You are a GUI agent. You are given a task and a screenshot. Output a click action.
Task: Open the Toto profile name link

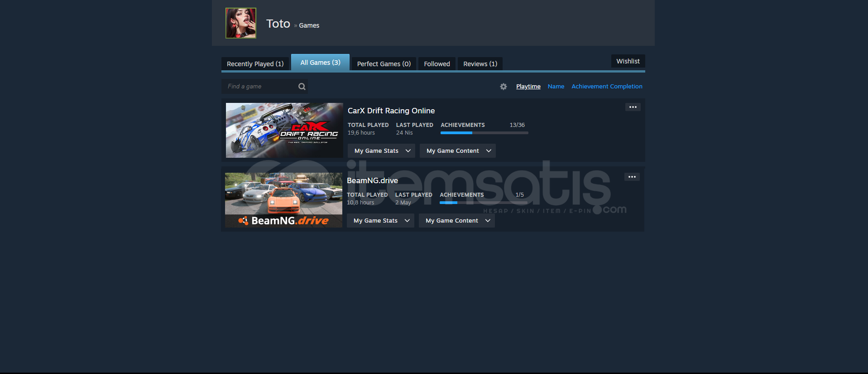[278, 24]
